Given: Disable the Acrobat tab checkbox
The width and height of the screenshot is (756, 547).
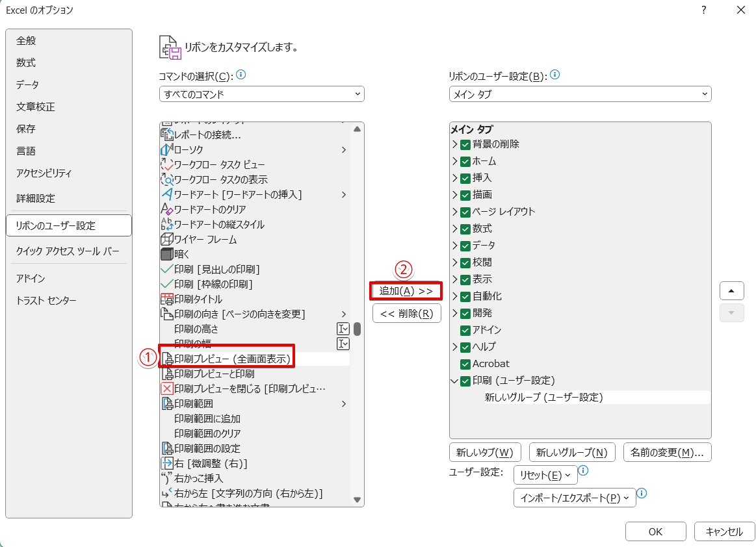Looking at the screenshot, I should pyautogui.click(x=464, y=364).
